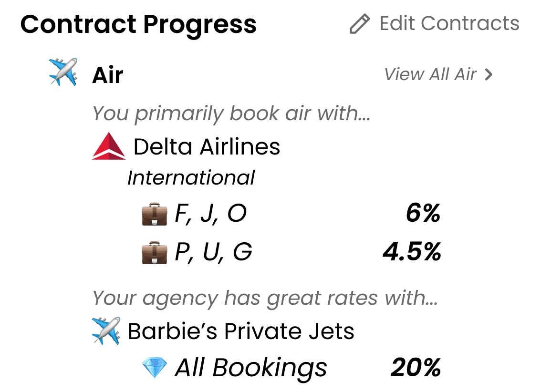Open the Edit Contracts link

point(449,23)
